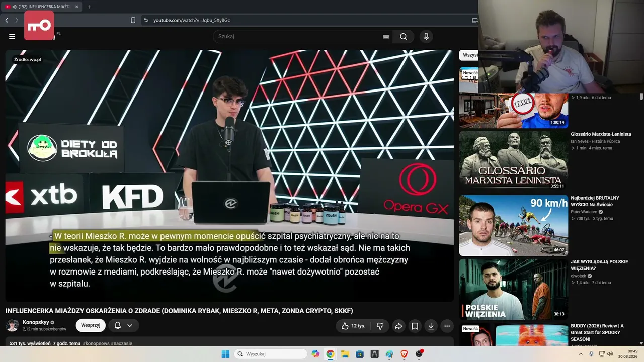Image resolution: width=644 pixels, height=362 pixels.
Task: Click the video title INFLUENCERKA MIAŻDŻY OSKARŻENIA
Action: (179, 311)
